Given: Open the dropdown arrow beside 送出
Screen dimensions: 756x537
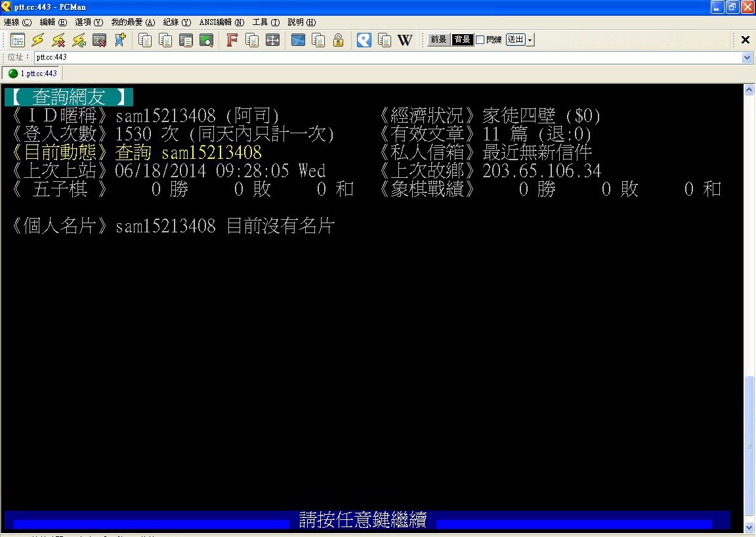Looking at the screenshot, I should point(530,40).
